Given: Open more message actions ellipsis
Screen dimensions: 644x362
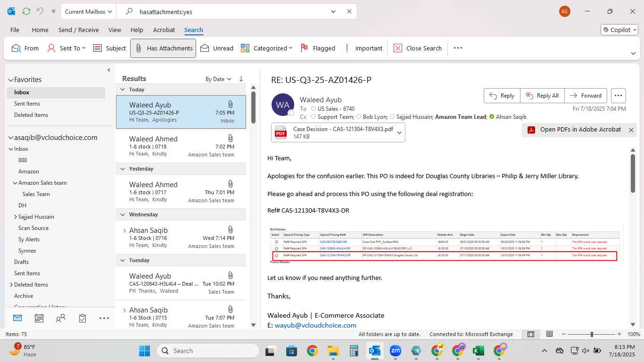Looking at the screenshot, I should [619, 96].
